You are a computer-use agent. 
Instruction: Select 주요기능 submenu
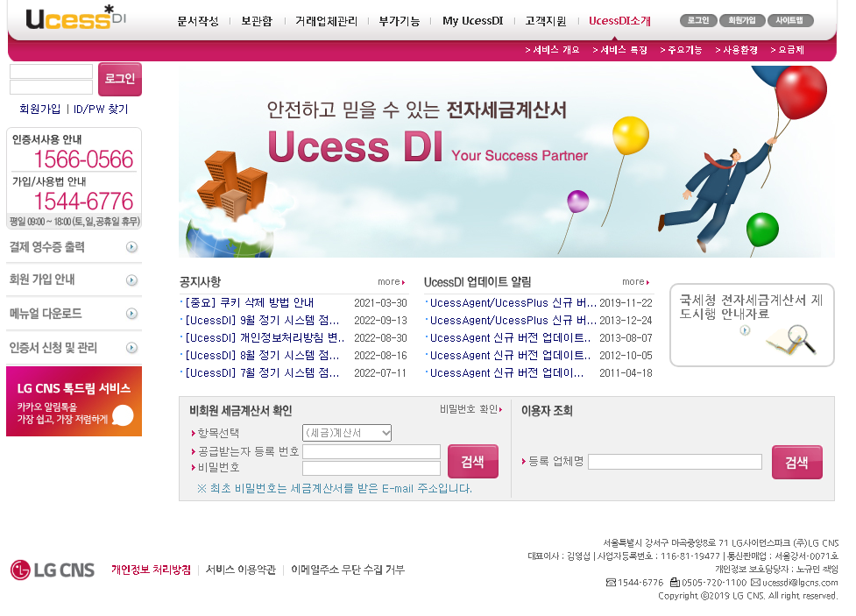pos(681,50)
